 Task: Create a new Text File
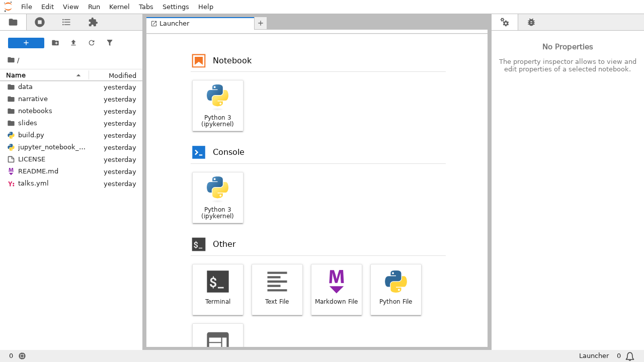pos(277,290)
